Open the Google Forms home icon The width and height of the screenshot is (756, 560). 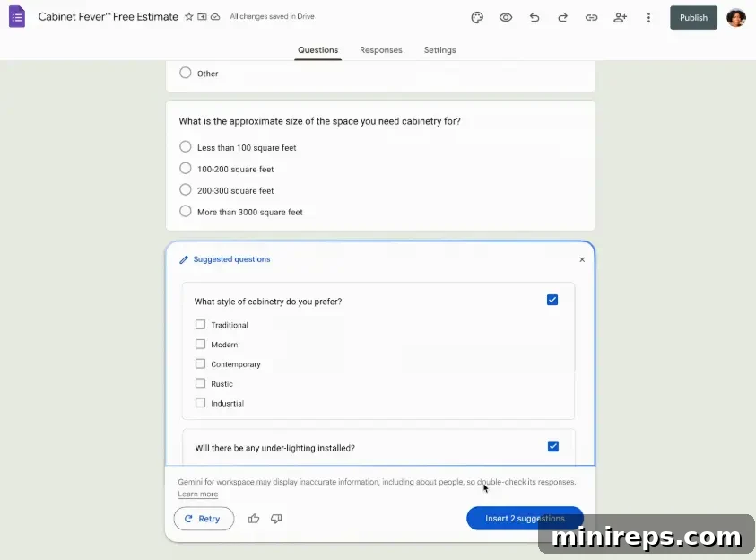(x=17, y=17)
